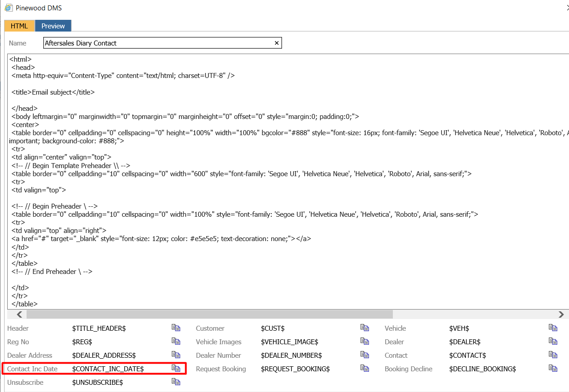This screenshot has height=392, width=569.
Task: Copy the $VEH$ placeholder
Action: (x=553, y=328)
